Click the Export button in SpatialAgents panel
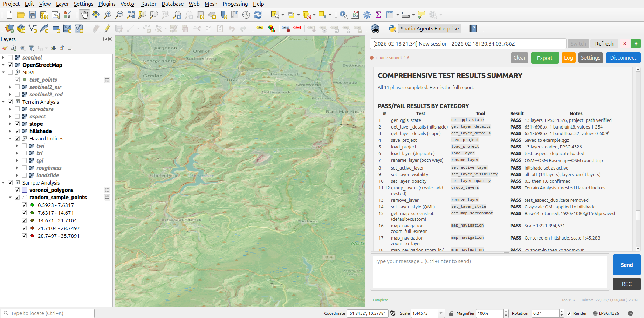The width and height of the screenshot is (644, 318). click(x=545, y=57)
